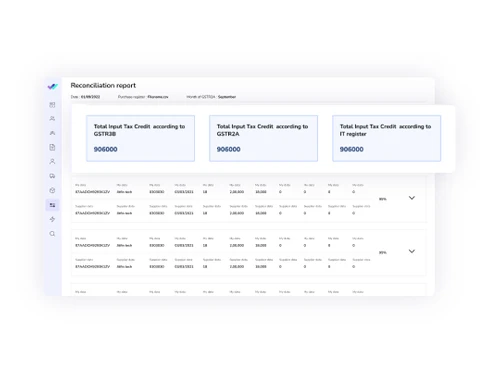500x375 pixels.
Task: Open the document file icon in sidebar
Action: 52,147
